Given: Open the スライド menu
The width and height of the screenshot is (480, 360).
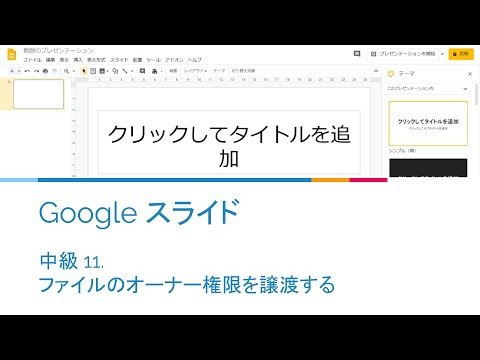Looking at the screenshot, I should tap(119, 60).
